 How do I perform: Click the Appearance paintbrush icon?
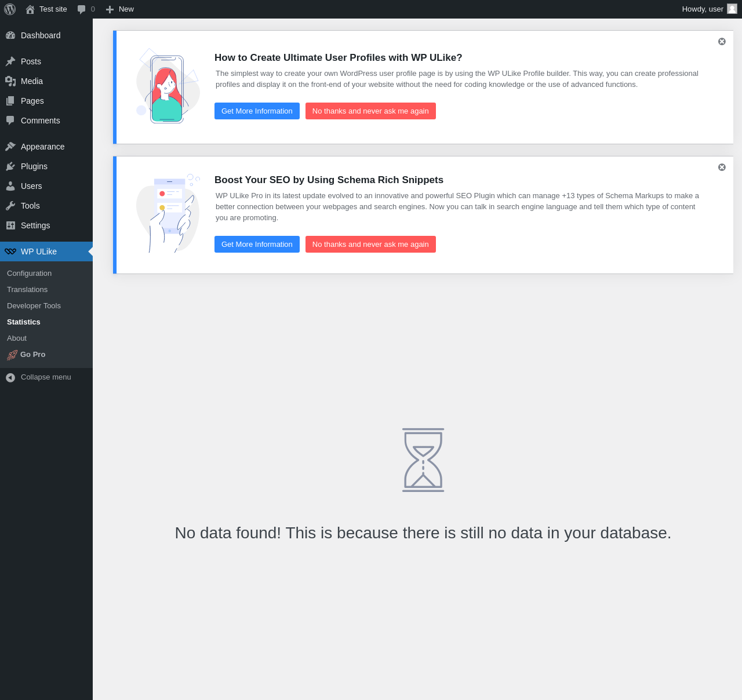pos(10,147)
